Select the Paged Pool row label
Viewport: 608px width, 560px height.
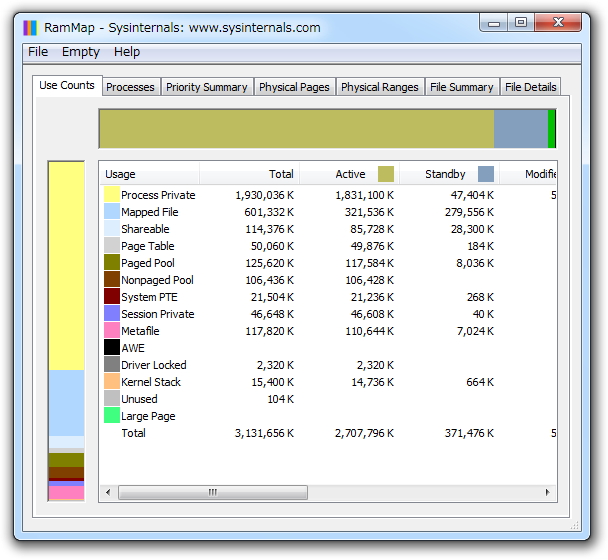click(148, 263)
